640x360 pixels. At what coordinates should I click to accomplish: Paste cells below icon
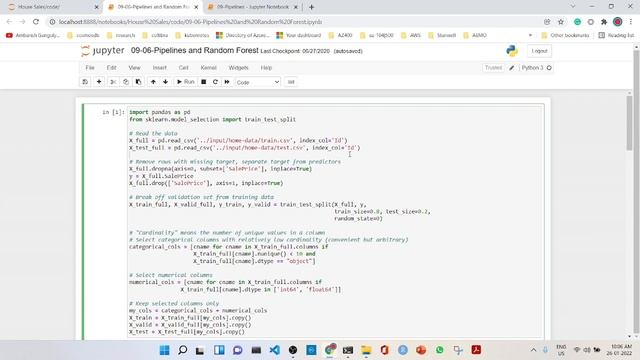[138, 82]
